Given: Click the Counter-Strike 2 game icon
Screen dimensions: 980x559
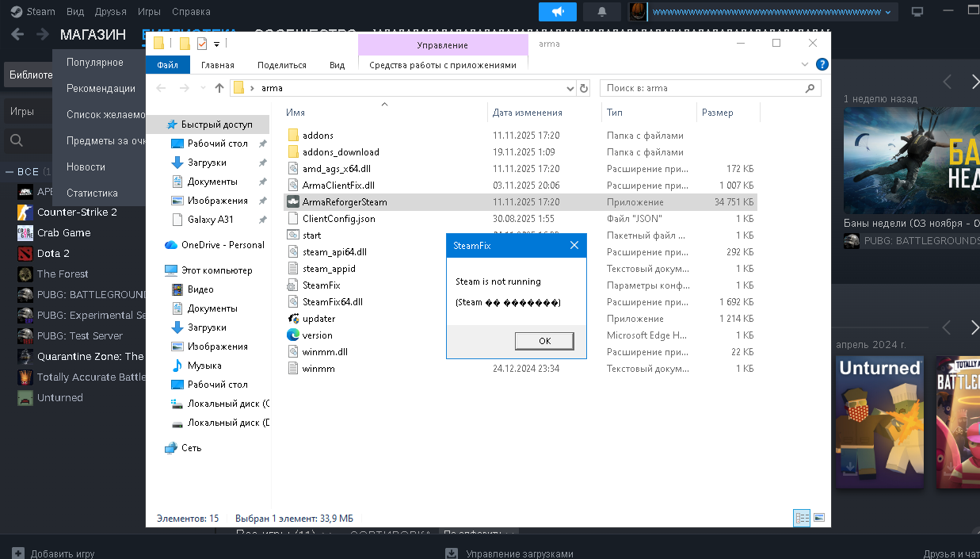Looking at the screenshot, I should pos(25,212).
